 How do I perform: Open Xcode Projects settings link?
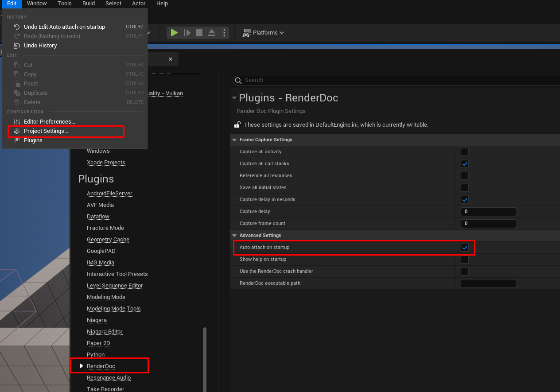pos(106,163)
